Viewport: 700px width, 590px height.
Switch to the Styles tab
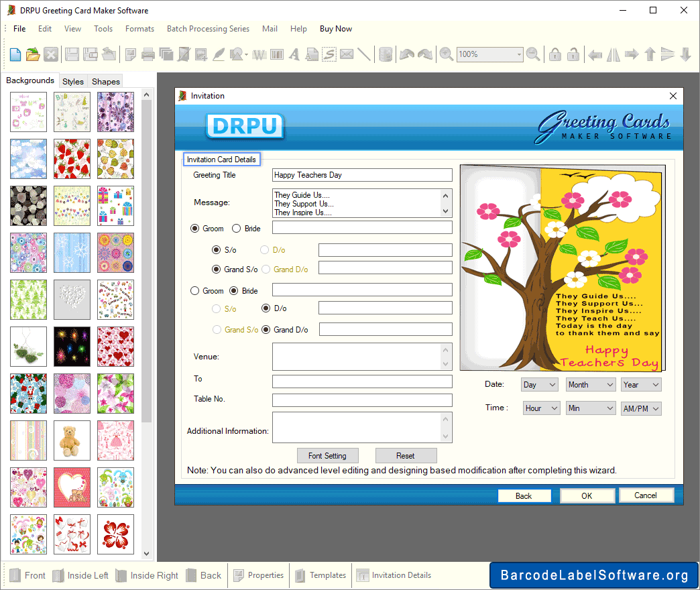73,81
